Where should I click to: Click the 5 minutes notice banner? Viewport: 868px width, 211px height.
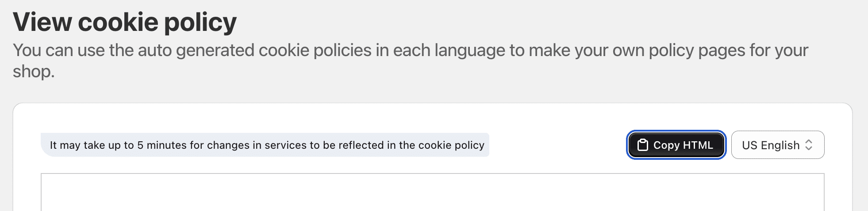pyautogui.click(x=265, y=145)
